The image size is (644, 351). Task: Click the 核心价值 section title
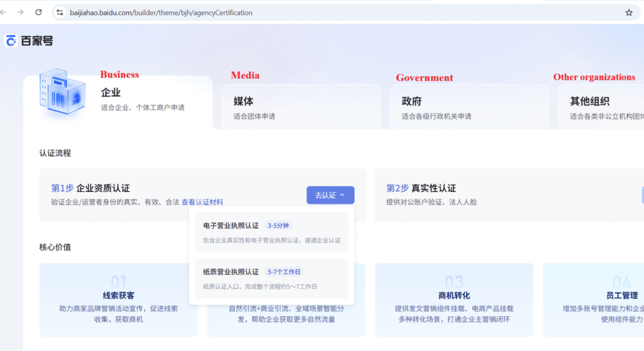55,247
